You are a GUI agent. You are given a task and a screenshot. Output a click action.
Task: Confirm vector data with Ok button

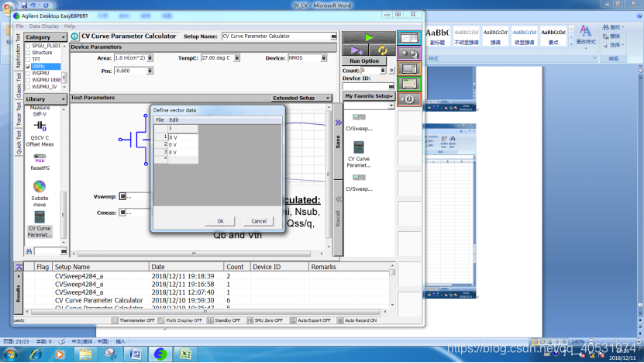click(x=220, y=221)
